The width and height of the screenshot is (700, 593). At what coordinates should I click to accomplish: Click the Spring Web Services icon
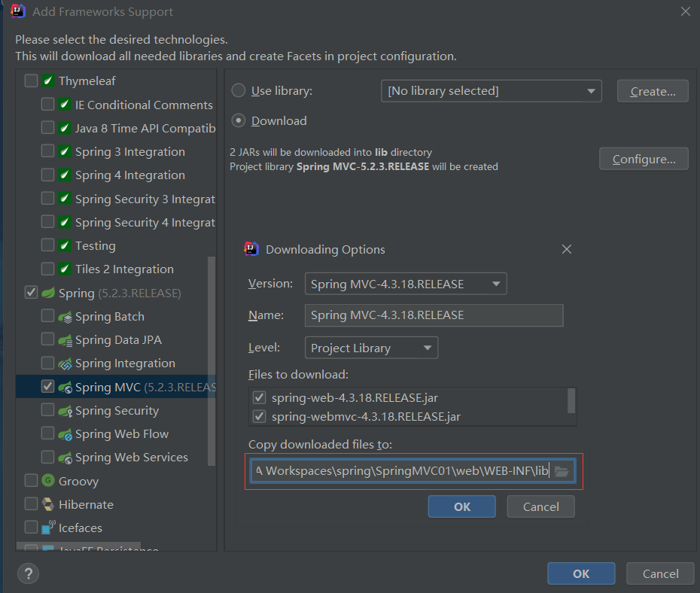(65, 458)
